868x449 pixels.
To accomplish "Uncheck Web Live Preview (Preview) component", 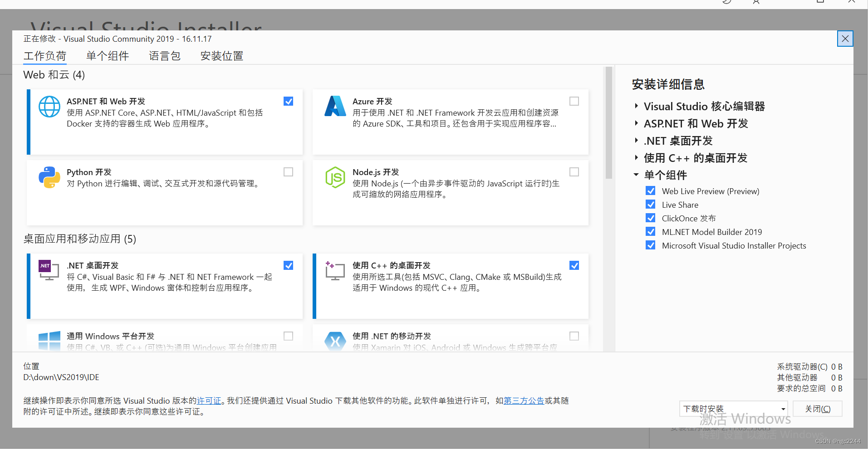I will point(651,191).
